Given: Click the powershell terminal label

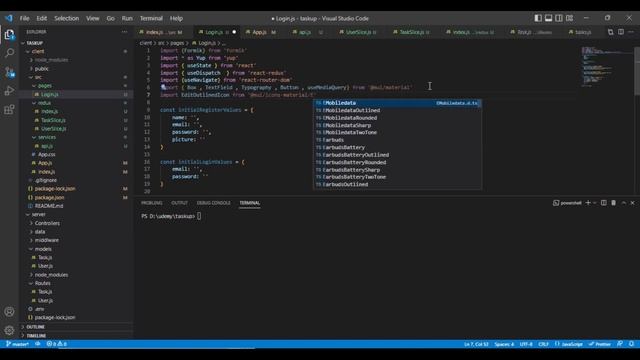Looking at the screenshot, I should 567,203.
